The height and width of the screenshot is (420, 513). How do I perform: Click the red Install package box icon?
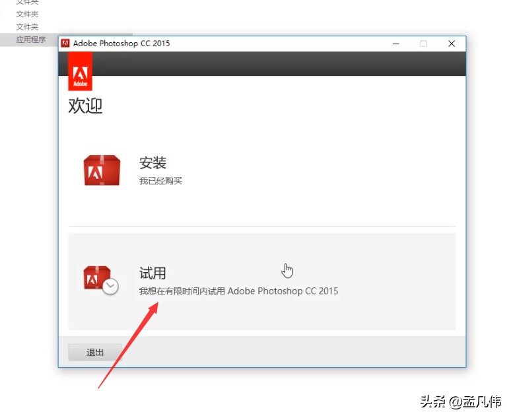click(102, 170)
